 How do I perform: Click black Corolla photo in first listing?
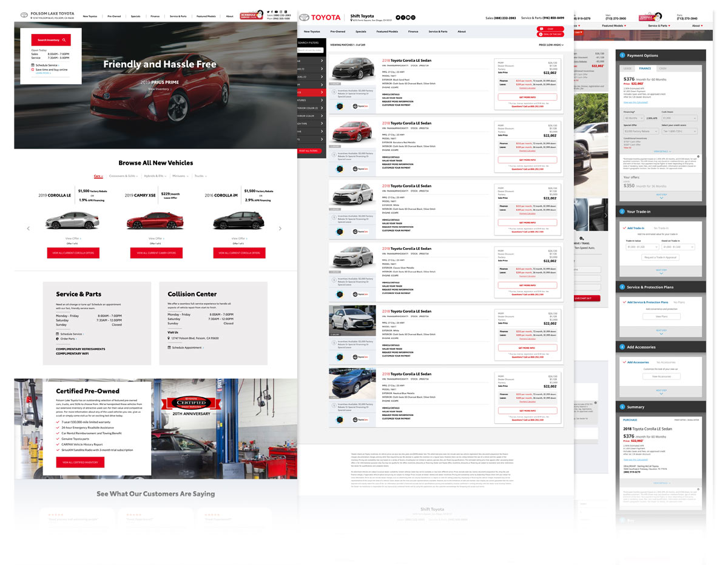pyautogui.click(x=352, y=70)
